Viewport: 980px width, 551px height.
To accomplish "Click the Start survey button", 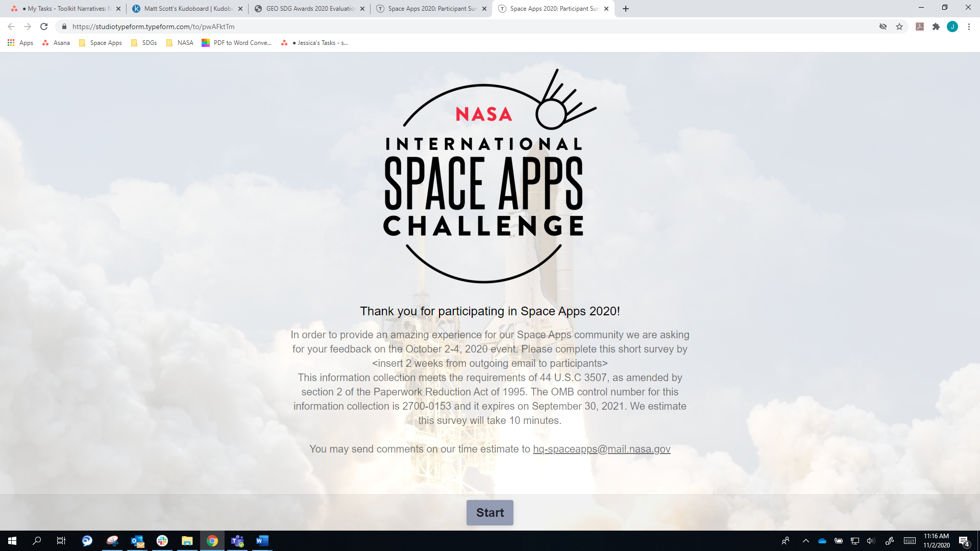I will click(489, 512).
